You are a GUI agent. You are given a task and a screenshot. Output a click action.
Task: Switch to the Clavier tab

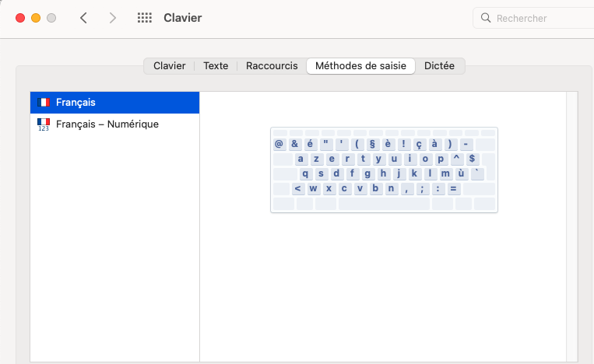[169, 66]
